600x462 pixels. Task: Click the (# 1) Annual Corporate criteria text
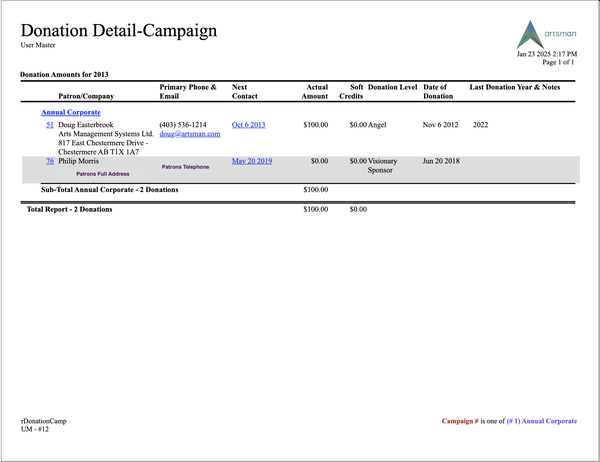542,421
